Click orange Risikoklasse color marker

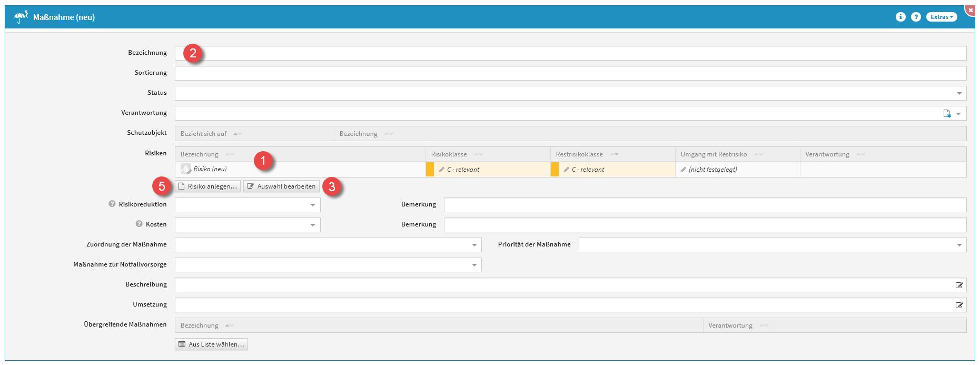pyautogui.click(x=430, y=170)
